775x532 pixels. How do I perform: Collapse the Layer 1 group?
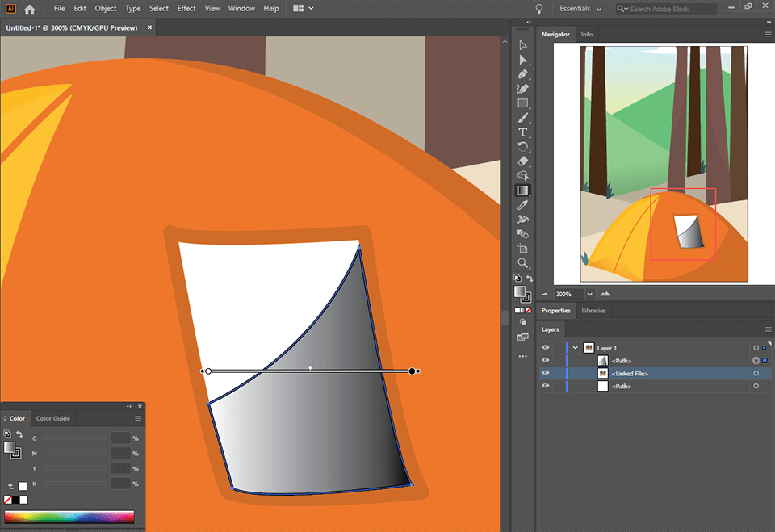[573, 347]
